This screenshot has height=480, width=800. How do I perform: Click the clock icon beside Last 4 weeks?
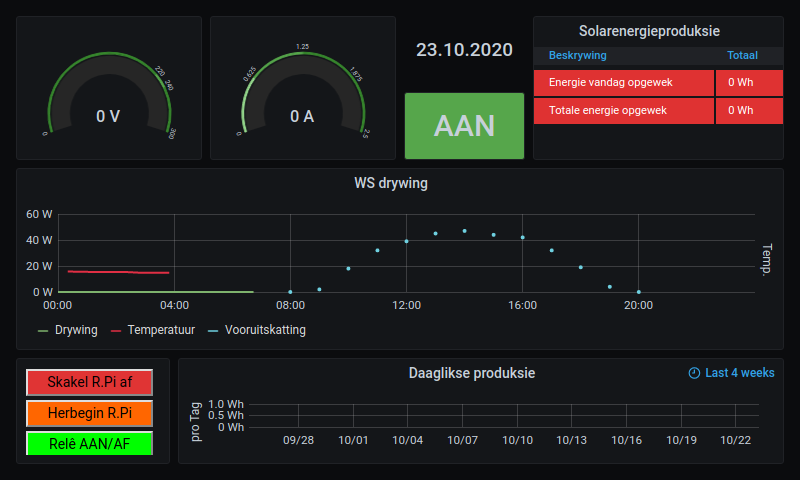pos(694,373)
